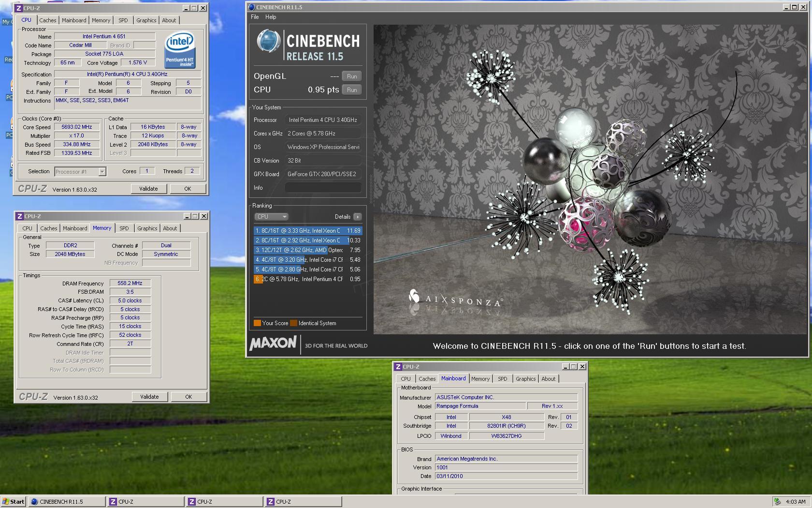The width and height of the screenshot is (812, 508).
Task: Click the CPU-Z Z icon in Mainboard window title
Action: coord(398,367)
